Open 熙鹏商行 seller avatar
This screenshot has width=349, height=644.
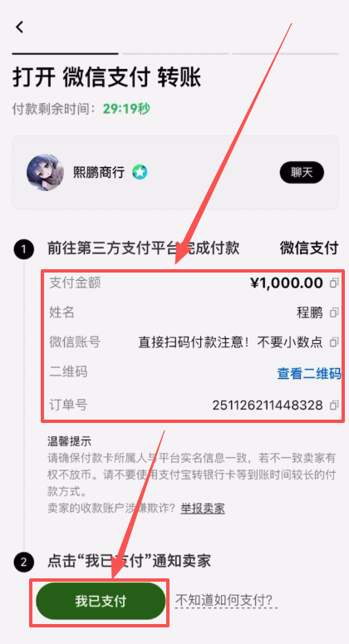point(45,173)
